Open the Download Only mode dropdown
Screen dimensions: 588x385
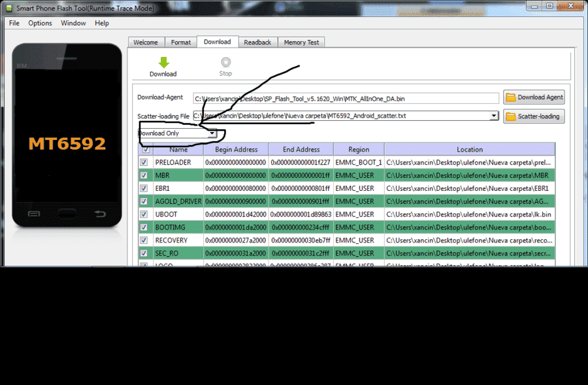(212, 133)
